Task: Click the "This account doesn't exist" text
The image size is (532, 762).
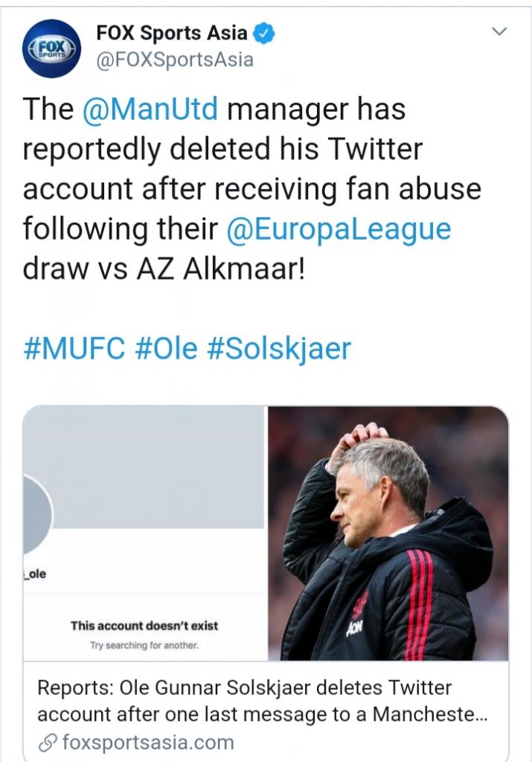Action: (x=144, y=625)
